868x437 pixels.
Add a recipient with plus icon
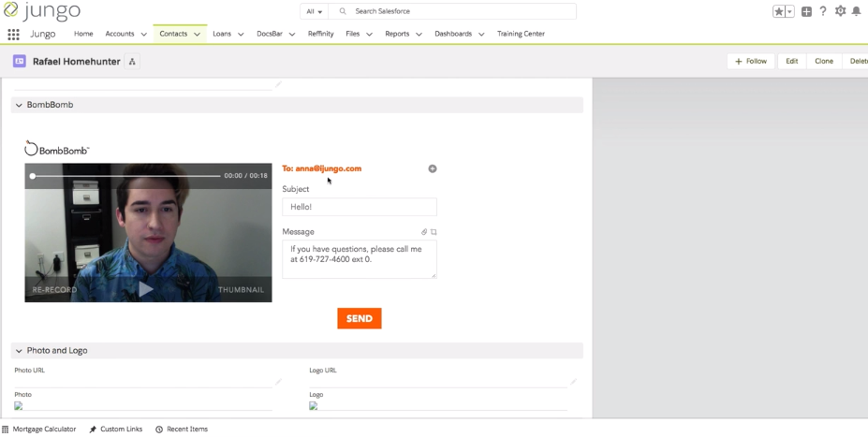(433, 168)
